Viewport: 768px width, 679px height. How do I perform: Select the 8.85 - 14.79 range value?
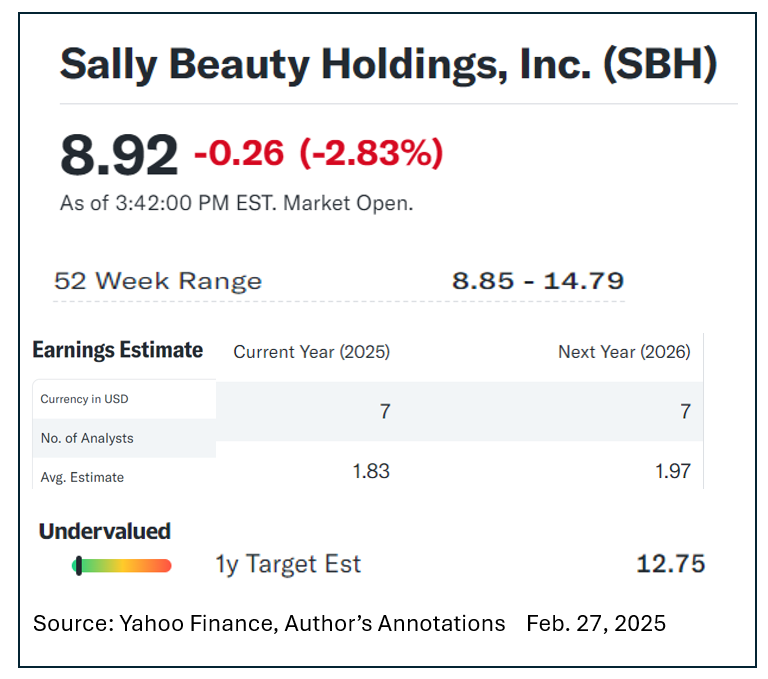point(538,281)
